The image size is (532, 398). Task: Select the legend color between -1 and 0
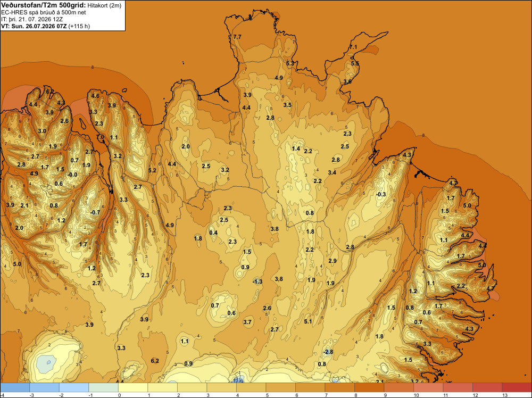click(104, 387)
